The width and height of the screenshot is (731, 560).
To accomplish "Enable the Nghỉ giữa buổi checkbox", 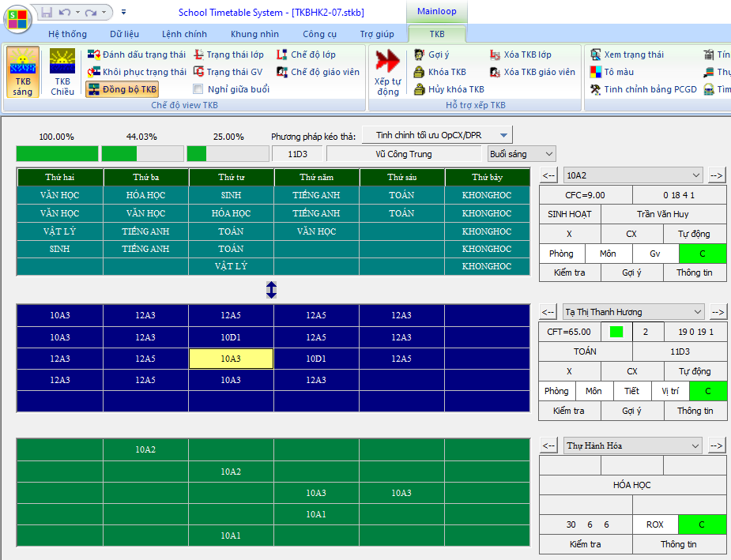I will coord(198,89).
